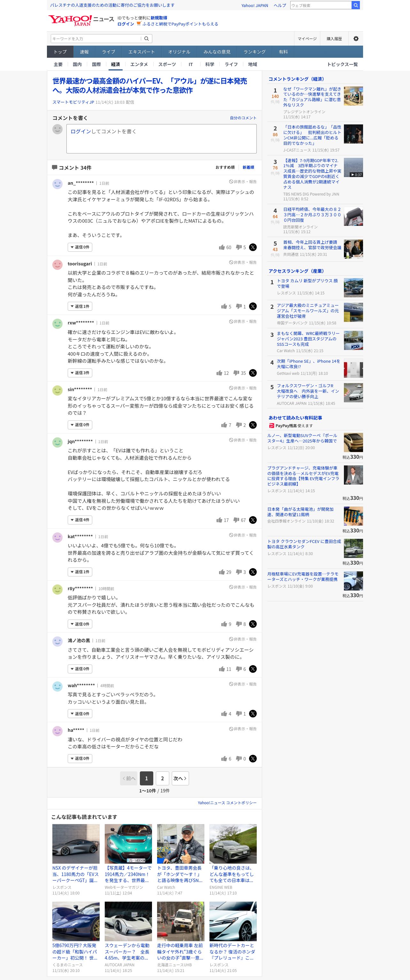Share rxw******** comment on X
Image resolution: width=410 pixels, height=980 pixels.
click(x=253, y=373)
